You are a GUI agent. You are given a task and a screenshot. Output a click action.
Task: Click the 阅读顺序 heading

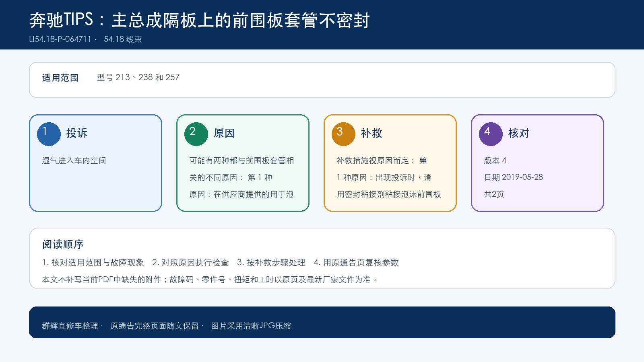[x=63, y=244]
